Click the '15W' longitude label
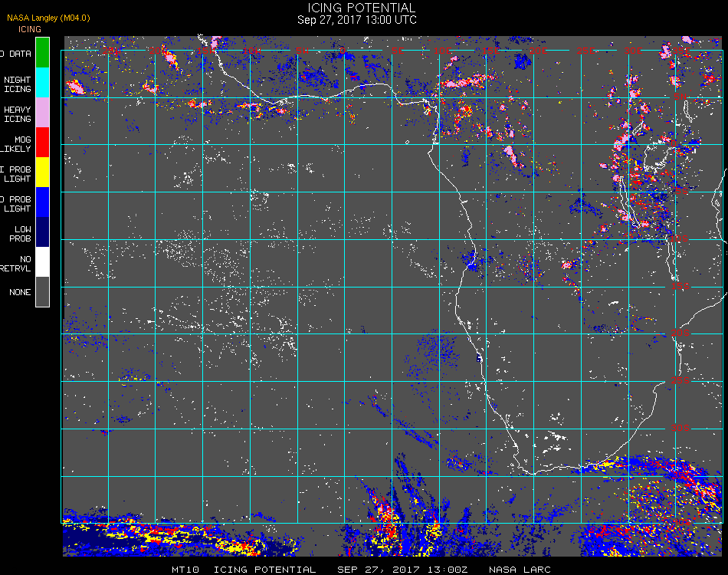Screen dimensions: 728x575 (205, 51)
